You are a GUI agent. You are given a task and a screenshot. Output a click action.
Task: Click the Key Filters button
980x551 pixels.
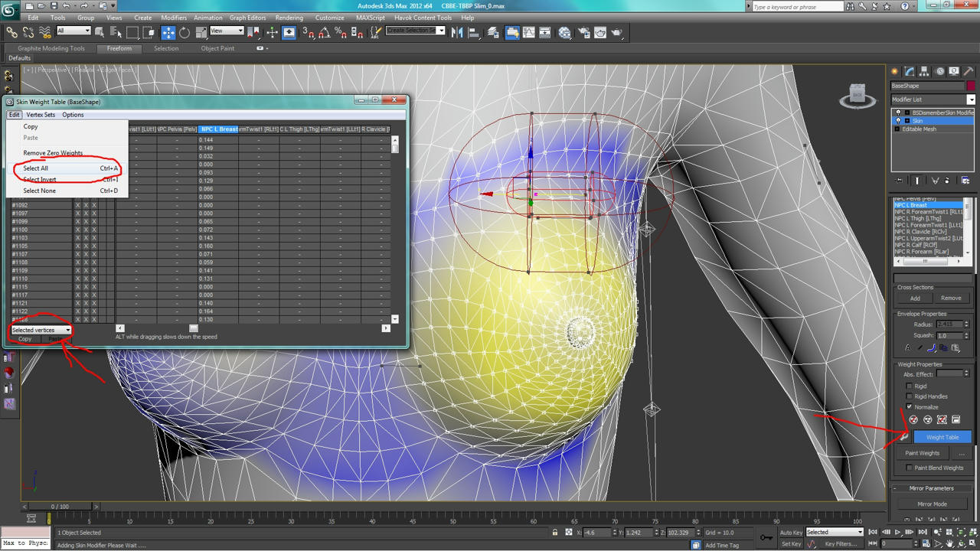[x=841, y=544]
